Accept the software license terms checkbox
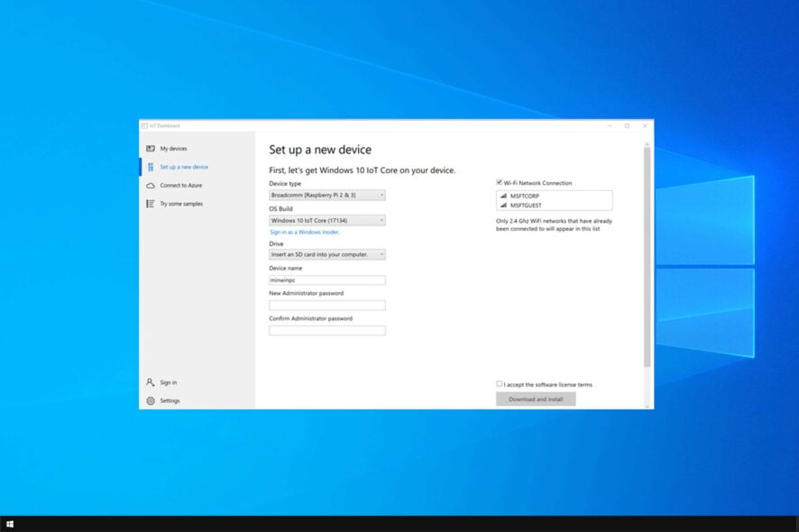 coord(500,384)
